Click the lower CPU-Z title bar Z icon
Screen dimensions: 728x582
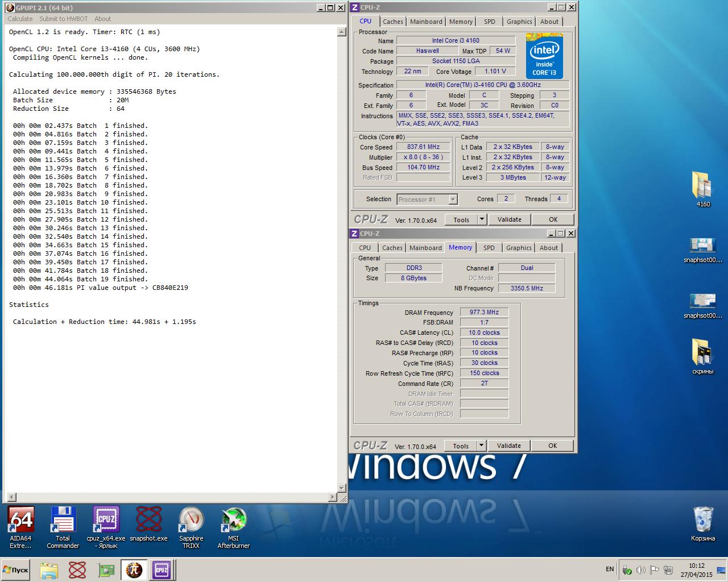[x=354, y=234]
